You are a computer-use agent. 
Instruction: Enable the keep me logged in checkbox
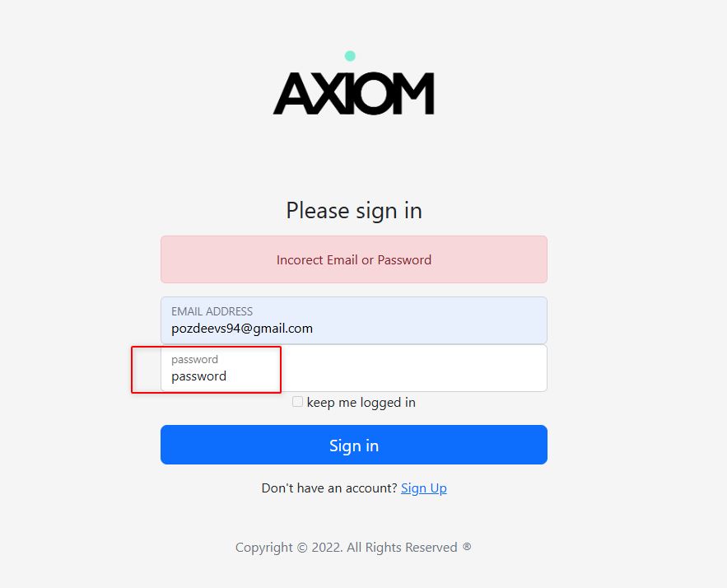297,402
